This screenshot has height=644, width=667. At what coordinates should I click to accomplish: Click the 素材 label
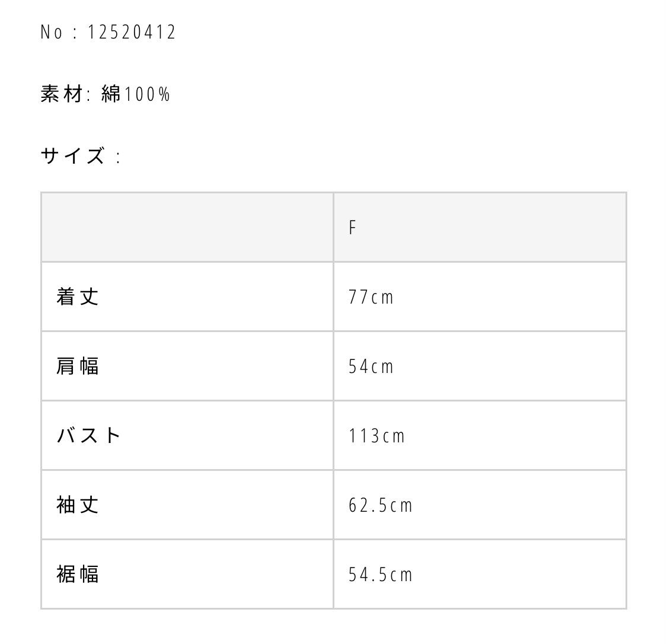(62, 94)
